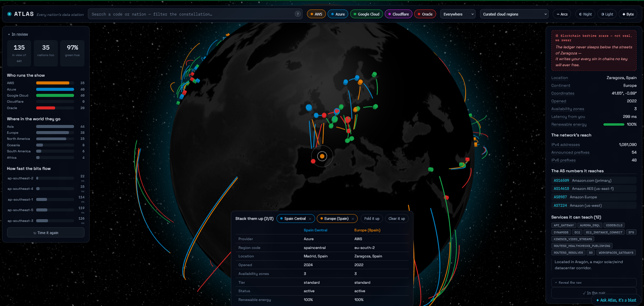Click the Asia region count bar

tap(55, 127)
